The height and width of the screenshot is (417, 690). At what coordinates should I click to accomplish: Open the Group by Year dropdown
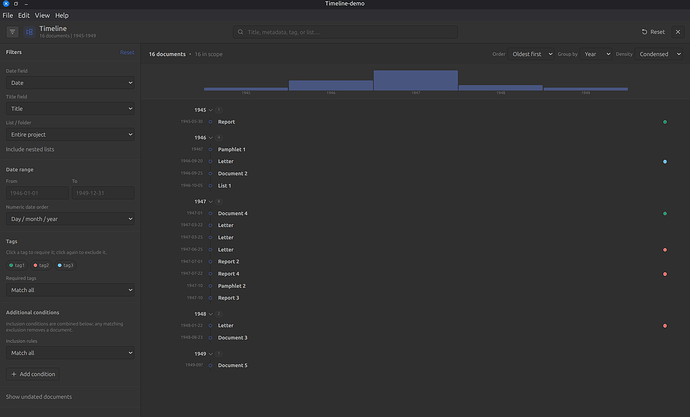click(596, 54)
